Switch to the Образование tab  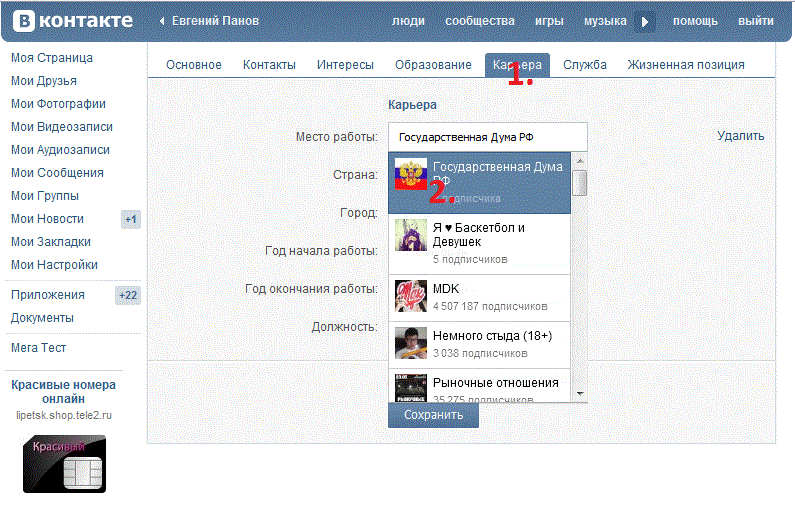click(433, 65)
